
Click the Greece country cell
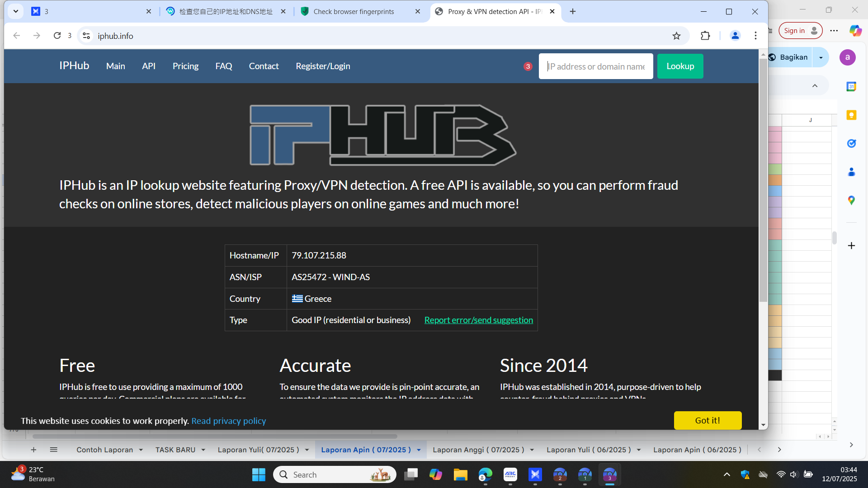[412, 299]
